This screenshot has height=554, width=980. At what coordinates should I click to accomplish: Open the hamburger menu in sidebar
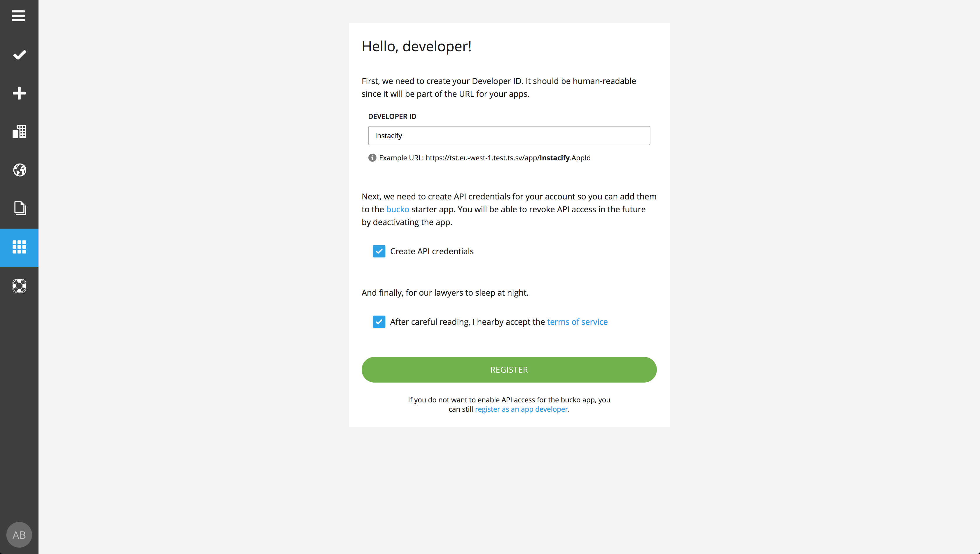click(18, 16)
